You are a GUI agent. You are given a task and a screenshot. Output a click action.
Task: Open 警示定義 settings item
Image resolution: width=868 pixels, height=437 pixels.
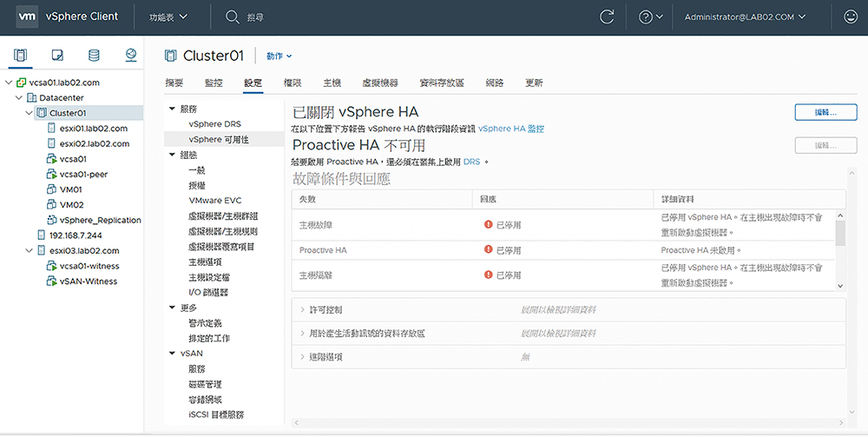[x=206, y=323]
